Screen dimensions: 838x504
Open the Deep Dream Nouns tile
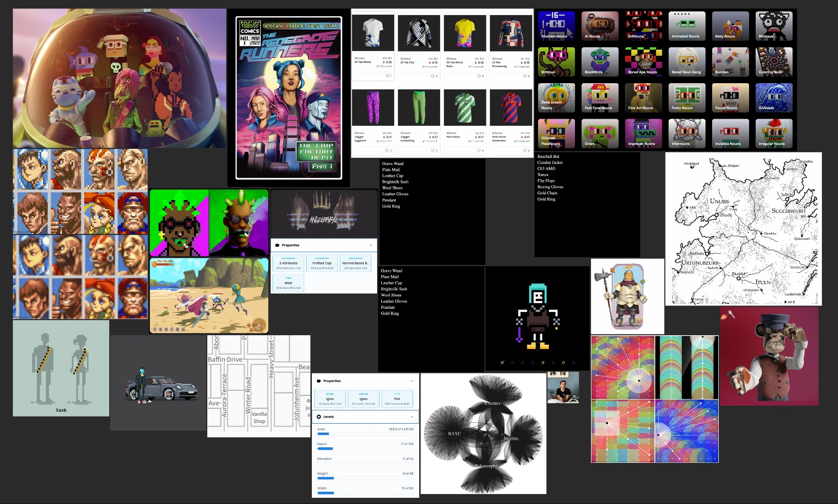(556, 98)
